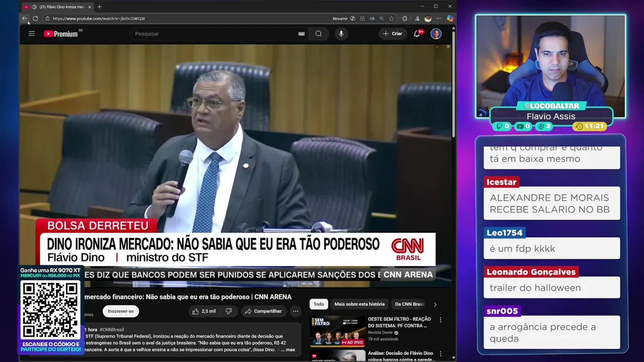Open 'OESTE SEM FILTRO - REAÇÃO DO SISTEMA' title

399,322
